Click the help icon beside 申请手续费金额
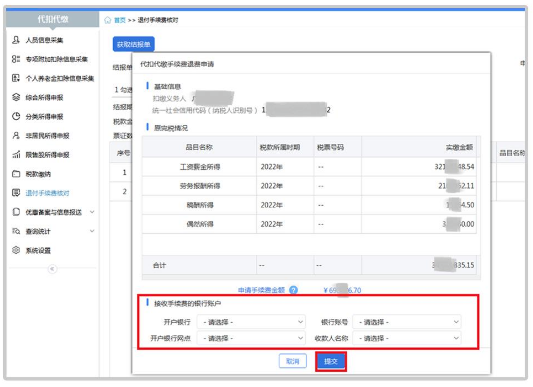This screenshot has height=387, width=533. point(293,290)
